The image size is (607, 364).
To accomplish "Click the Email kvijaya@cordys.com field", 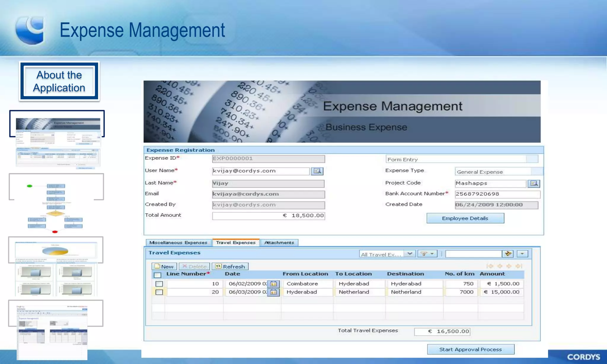I will 269,194.
